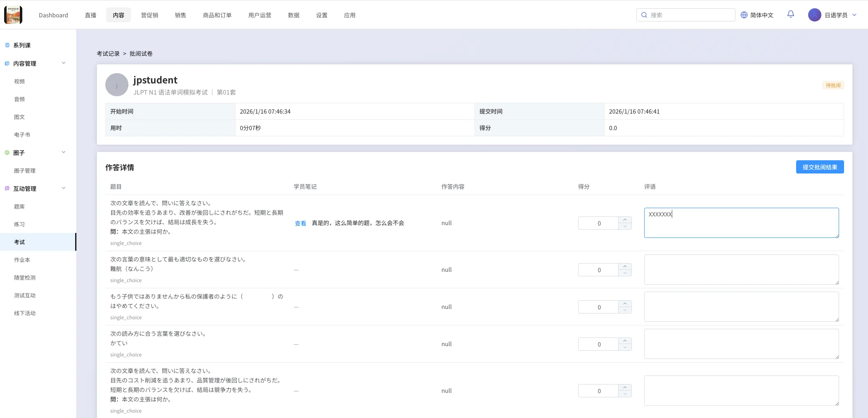
Task: Collapse the 内容管理 sidebar section
Action: click(x=64, y=63)
